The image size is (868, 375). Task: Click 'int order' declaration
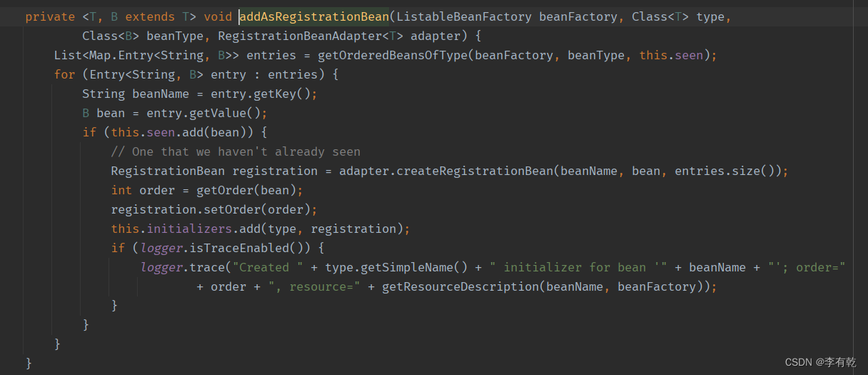click(x=143, y=190)
